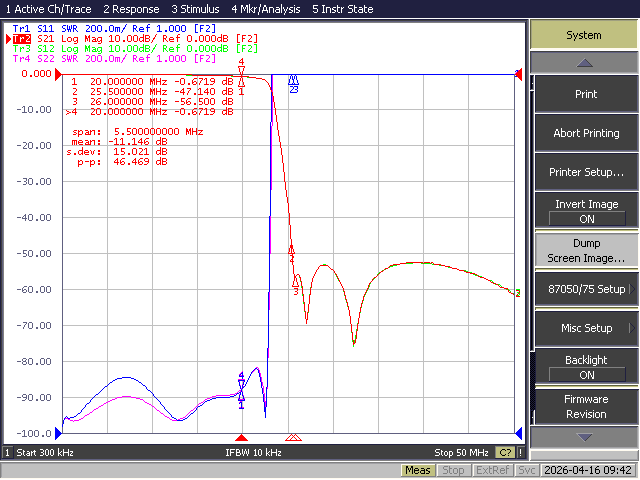Click red marker position triangle on x-axis
Viewport: 640px width, 480px height.
pyautogui.click(x=241, y=438)
